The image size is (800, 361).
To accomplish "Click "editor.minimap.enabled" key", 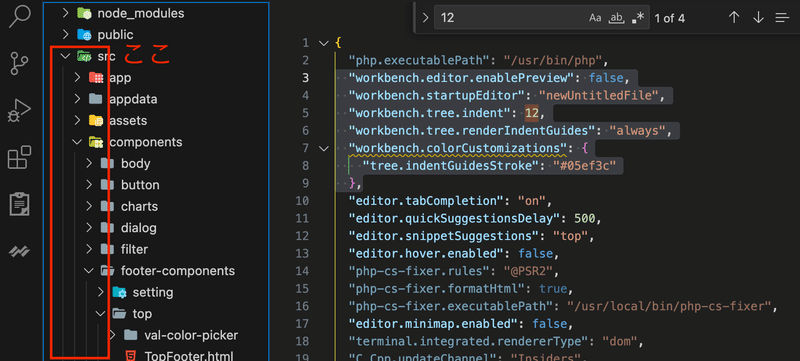I will (433, 323).
